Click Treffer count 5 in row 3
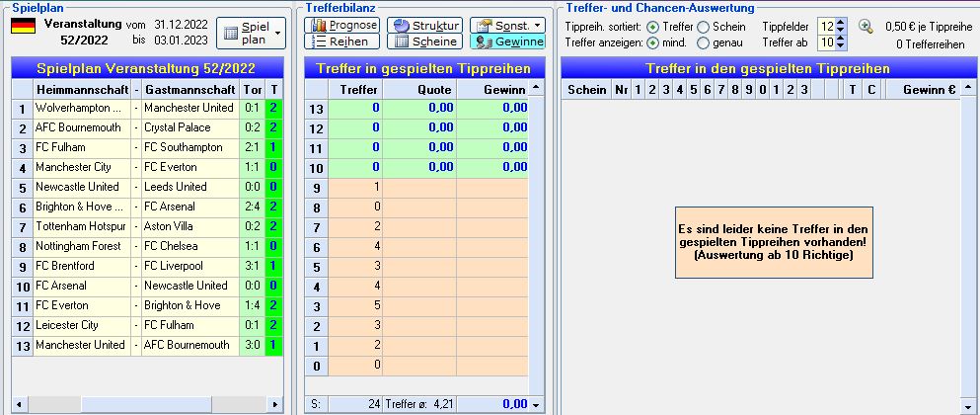This screenshot has width=980, height=415. point(355,306)
